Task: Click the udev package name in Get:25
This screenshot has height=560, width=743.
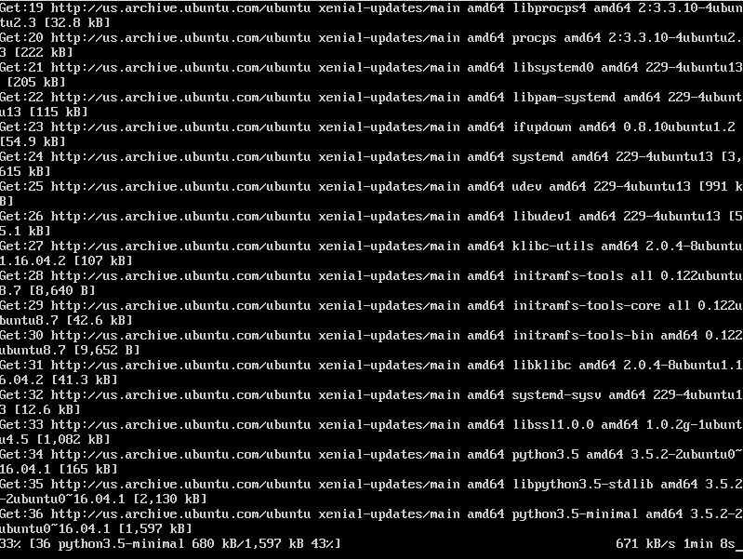Action: coord(526,187)
